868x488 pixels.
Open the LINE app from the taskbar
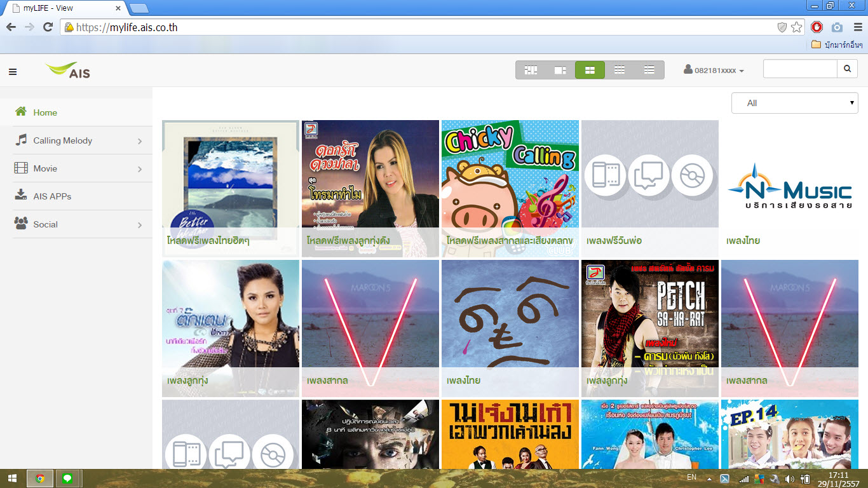coord(67,478)
